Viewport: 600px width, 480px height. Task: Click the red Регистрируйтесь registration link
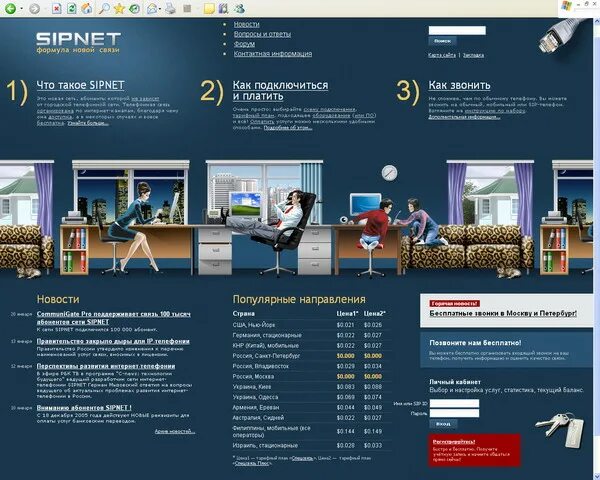click(454, 441)
